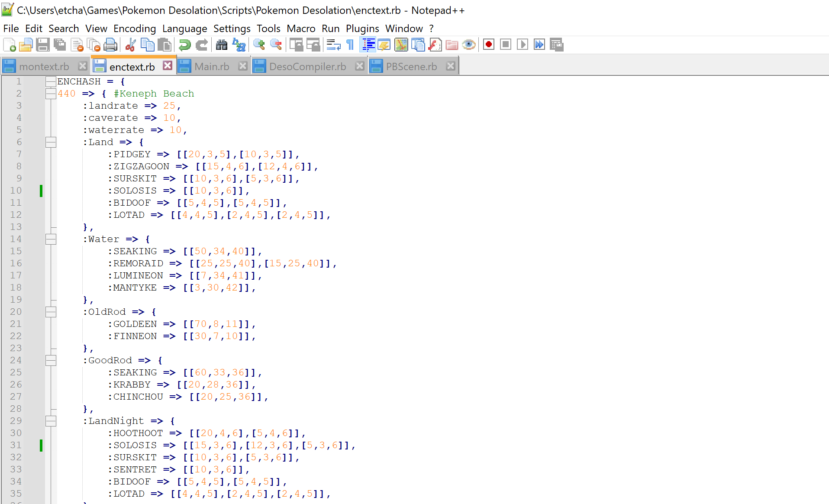Click the :LUMINEON entry text
The height and width of the screenshot is (504, 829).
click(x=135, y=275)
